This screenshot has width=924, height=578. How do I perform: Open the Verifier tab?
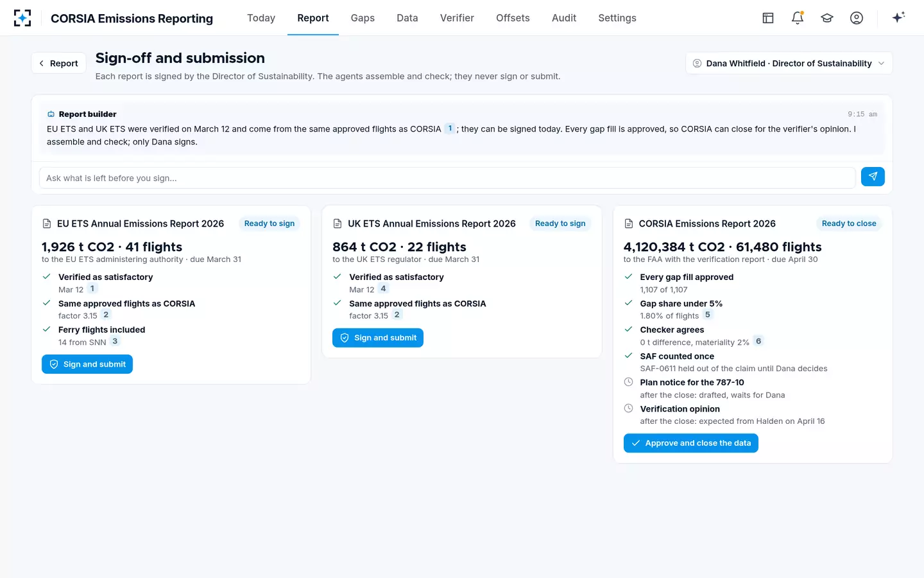point(457,18)
